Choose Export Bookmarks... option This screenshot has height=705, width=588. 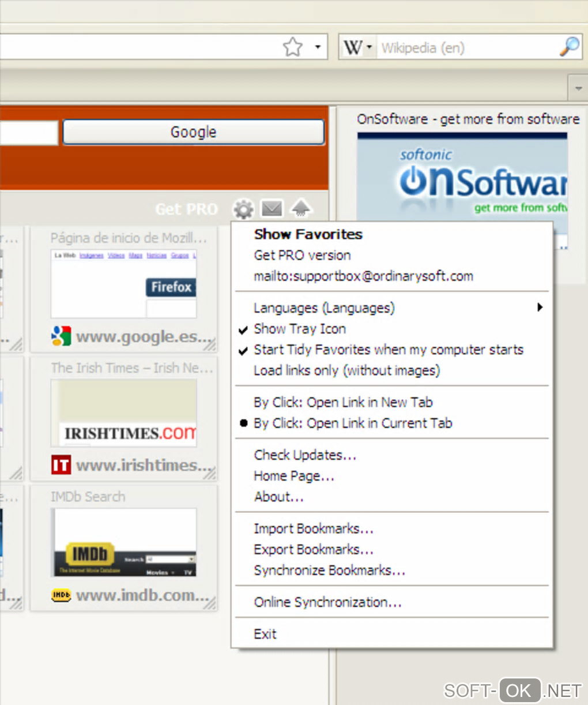[392, 549]
